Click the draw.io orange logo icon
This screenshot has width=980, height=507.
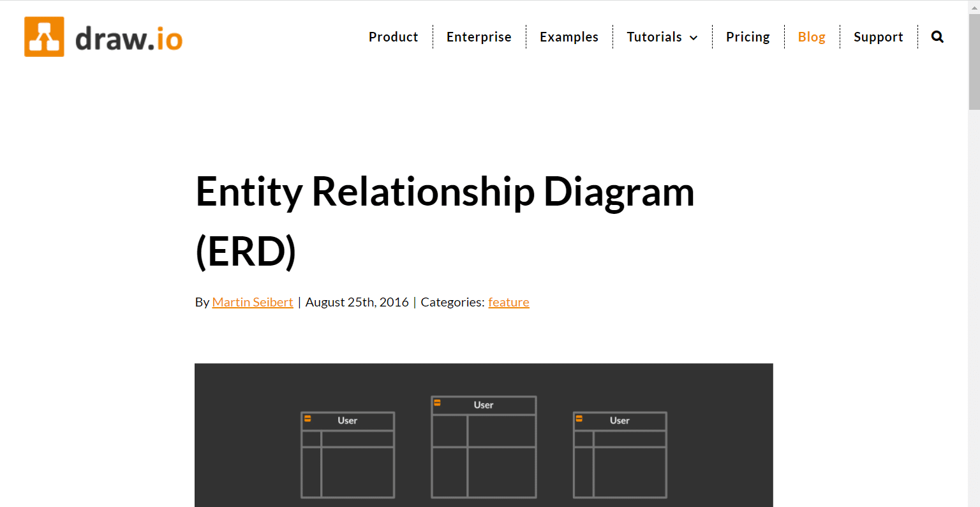coord(44,37)
